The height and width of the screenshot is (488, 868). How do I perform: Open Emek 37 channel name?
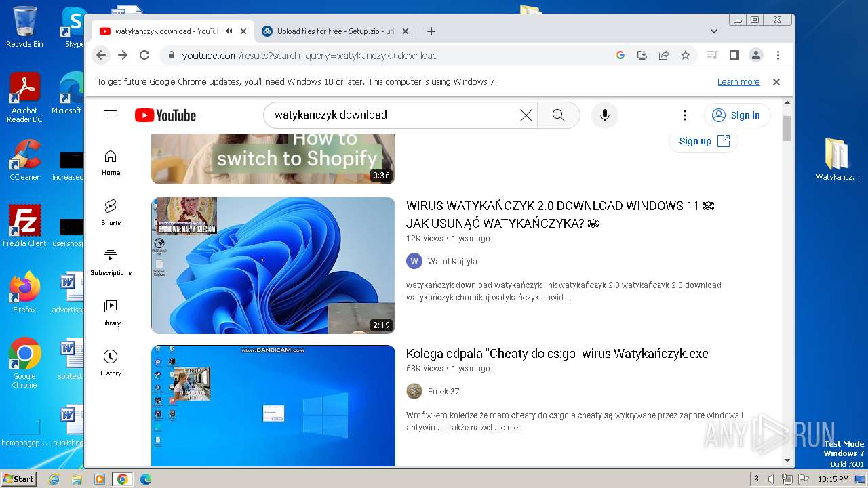443,392
